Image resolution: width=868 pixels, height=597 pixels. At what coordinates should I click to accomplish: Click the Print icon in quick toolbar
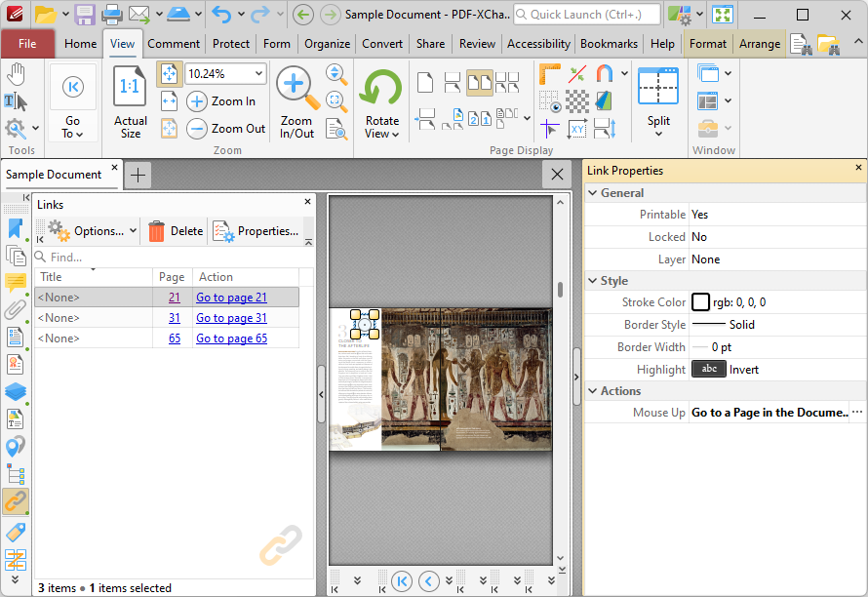(x=112, y=15)
